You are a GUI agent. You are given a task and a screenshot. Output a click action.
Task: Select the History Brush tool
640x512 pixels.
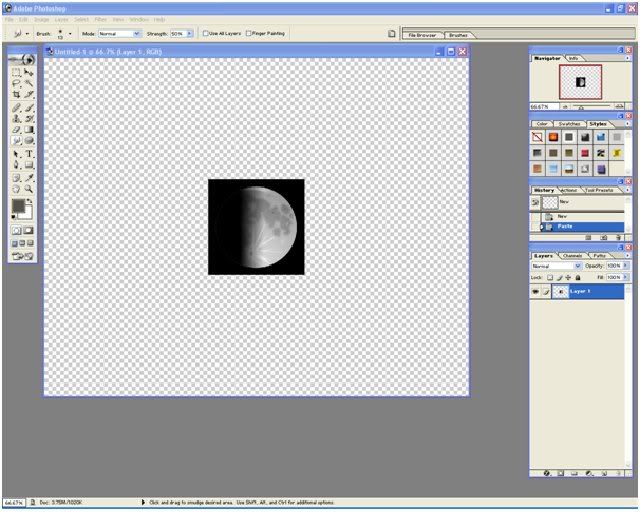(29, 119)
